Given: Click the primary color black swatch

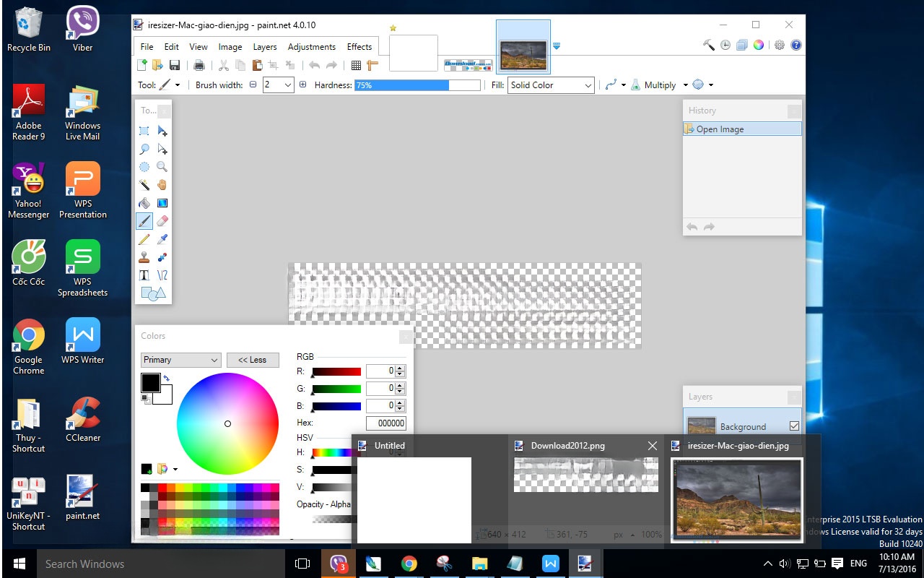Looking at the screenshot, I should [x=151, y=383].
